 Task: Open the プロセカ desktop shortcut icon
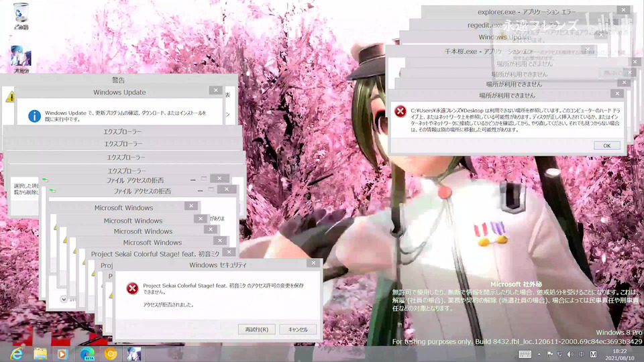click(x=21, y=59)
